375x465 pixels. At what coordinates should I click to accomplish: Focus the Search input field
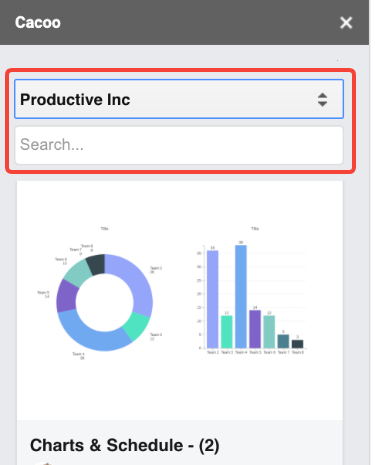point(179,145)
